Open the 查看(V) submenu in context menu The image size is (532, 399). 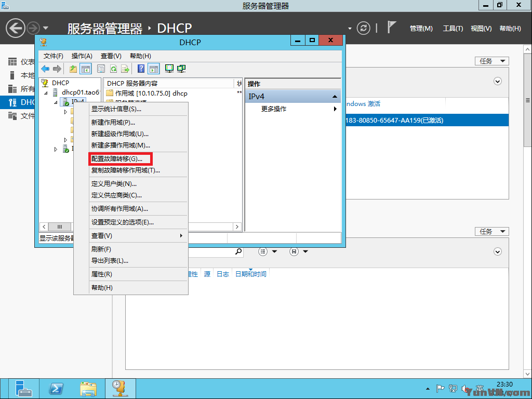pos(131,236)
